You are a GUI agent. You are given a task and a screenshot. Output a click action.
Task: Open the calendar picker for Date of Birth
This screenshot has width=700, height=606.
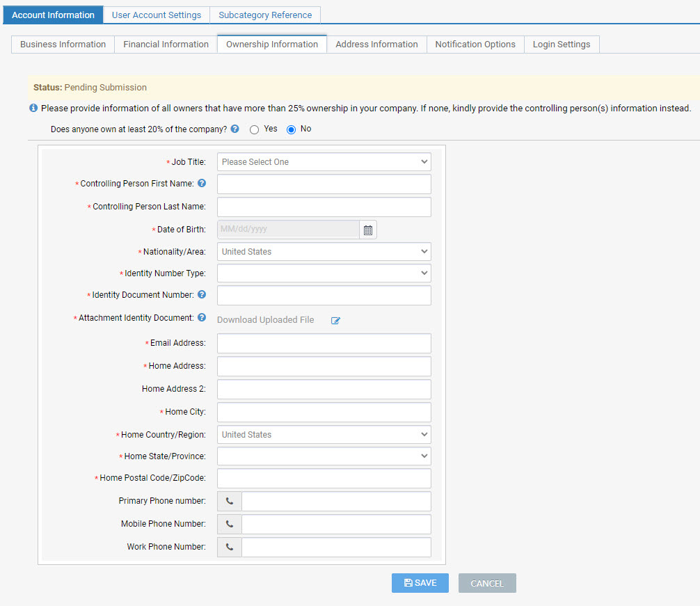tap(367, 229)
